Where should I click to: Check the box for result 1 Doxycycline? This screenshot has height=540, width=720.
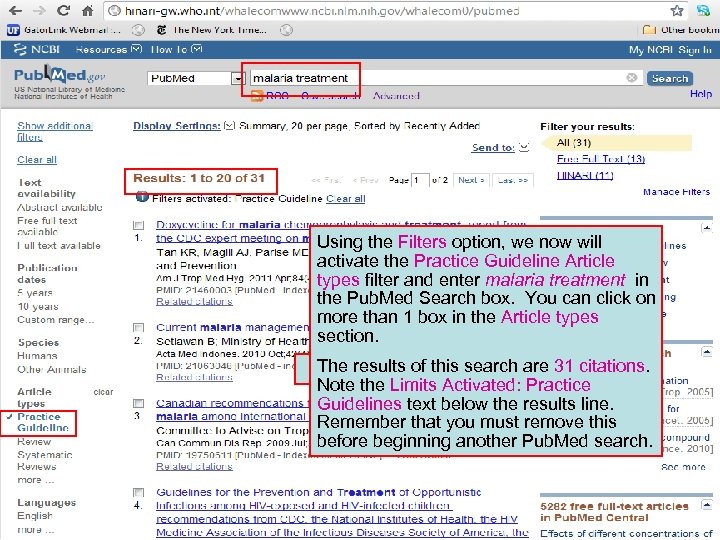(x=138, y=225)
